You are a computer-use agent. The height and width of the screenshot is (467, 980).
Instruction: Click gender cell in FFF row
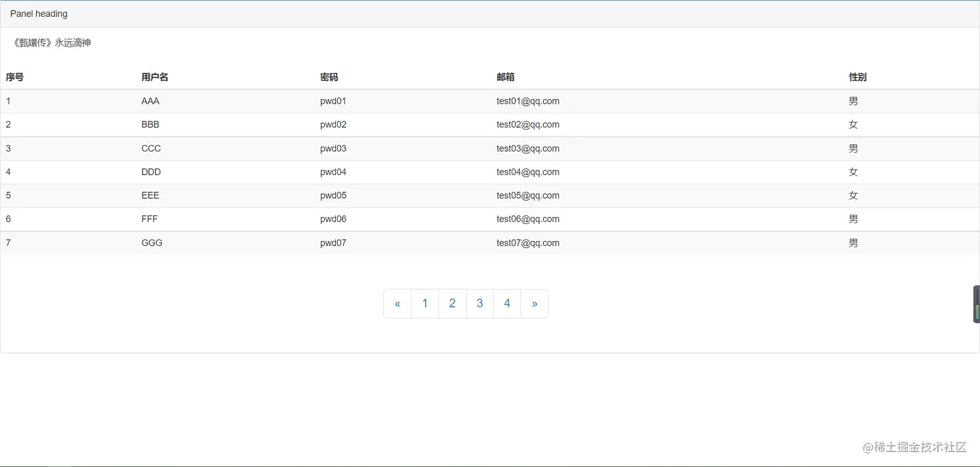pyautogui.click(x=853, y=219)
